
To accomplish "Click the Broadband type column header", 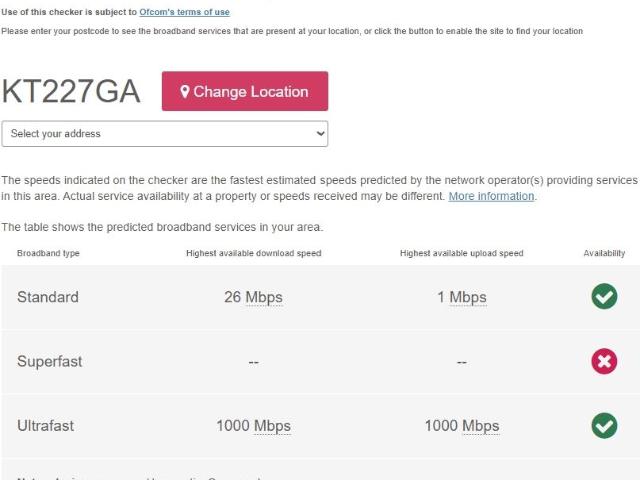I will pos(48,254).
